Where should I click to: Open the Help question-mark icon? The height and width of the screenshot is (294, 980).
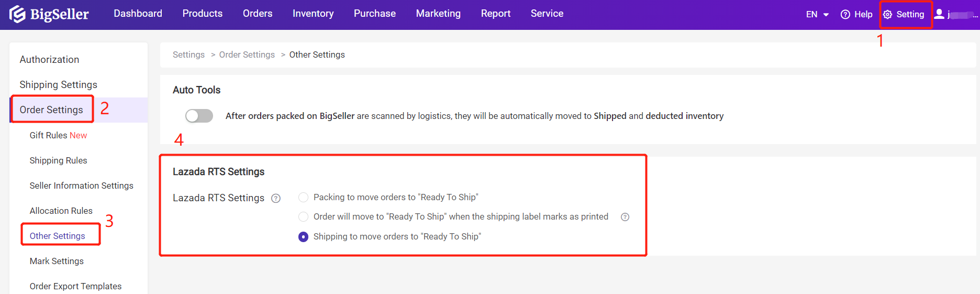(x=845, y=15)
